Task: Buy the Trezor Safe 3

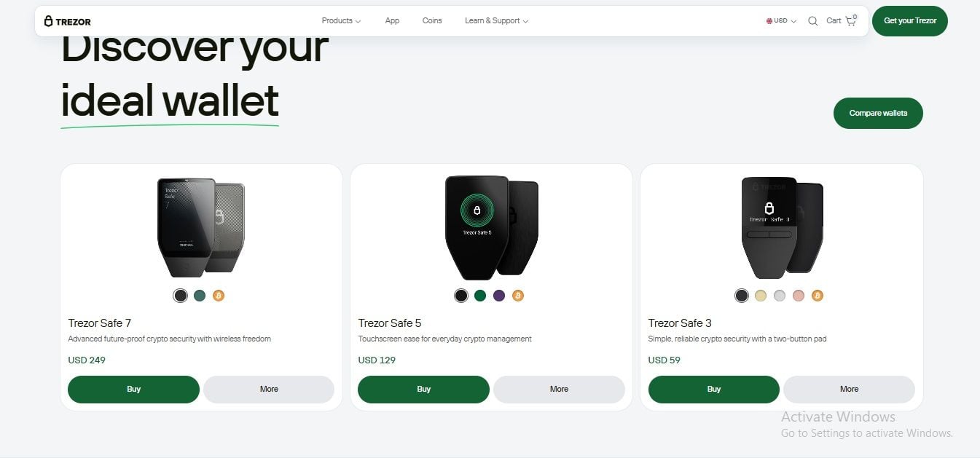Action: pyautogui.click(x=713, y=390)
